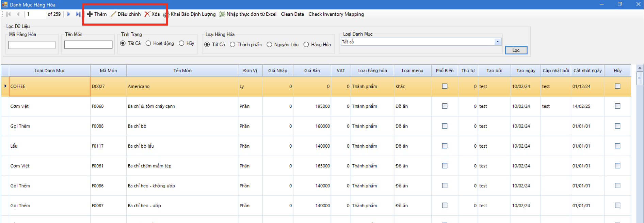Sort by Loại Danh Mục column header
The width and height of the screenshot is (644, 223).
[x=50, y=71]
